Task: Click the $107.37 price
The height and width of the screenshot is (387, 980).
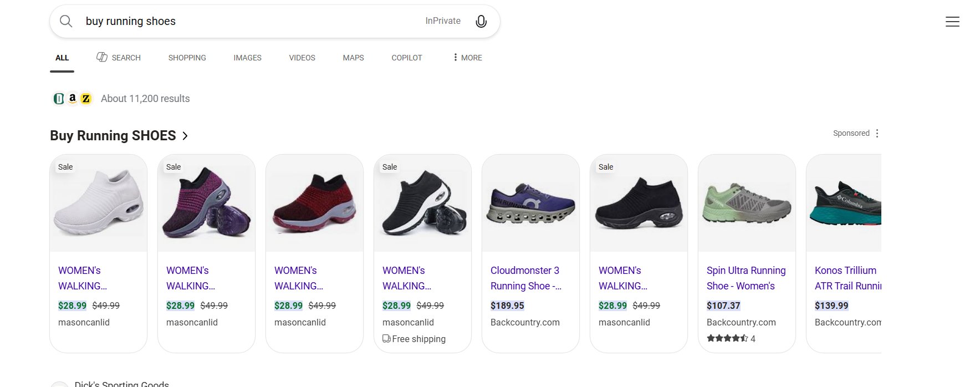Action: [x=723, y=305]
